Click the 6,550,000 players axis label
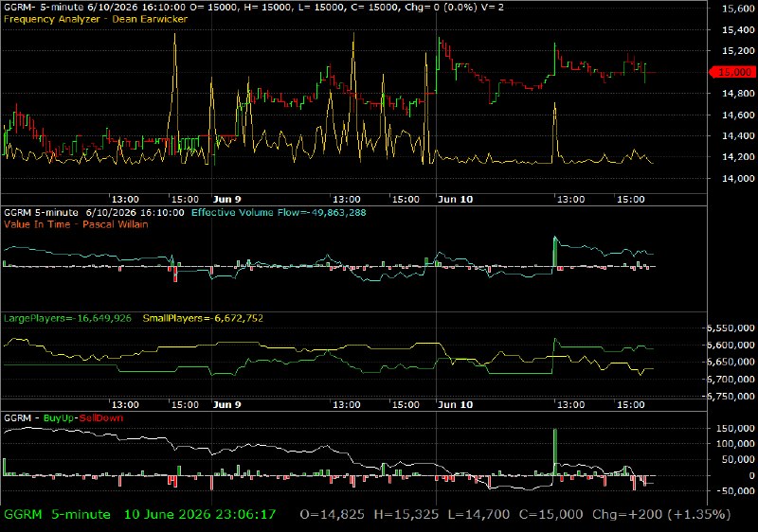Viewport: 758px width, 532px height. coord(731,328)
